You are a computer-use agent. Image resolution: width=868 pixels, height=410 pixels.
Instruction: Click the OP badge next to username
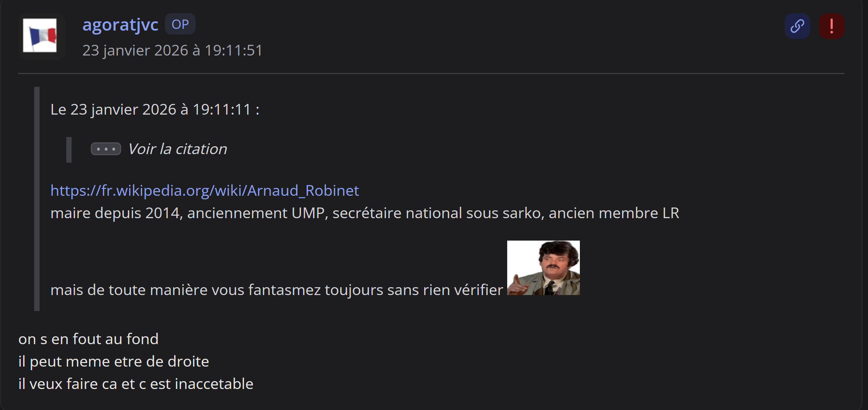click(x=180, y=24)
